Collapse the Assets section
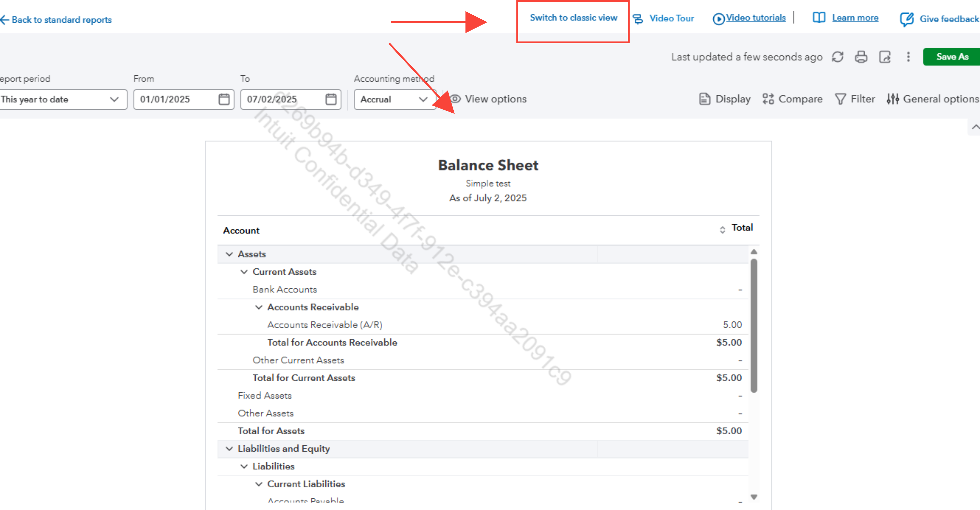Screen dimensions: 980x510 click(x=229, y=254)
